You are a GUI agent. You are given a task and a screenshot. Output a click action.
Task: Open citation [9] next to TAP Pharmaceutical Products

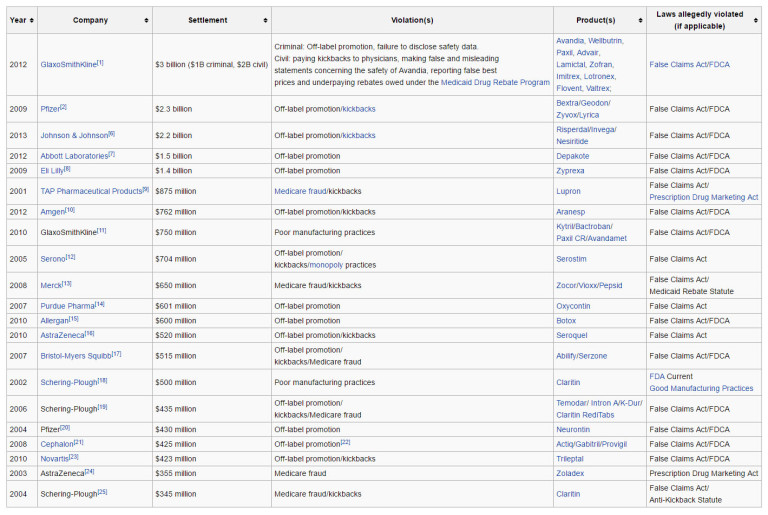(145, 189)
